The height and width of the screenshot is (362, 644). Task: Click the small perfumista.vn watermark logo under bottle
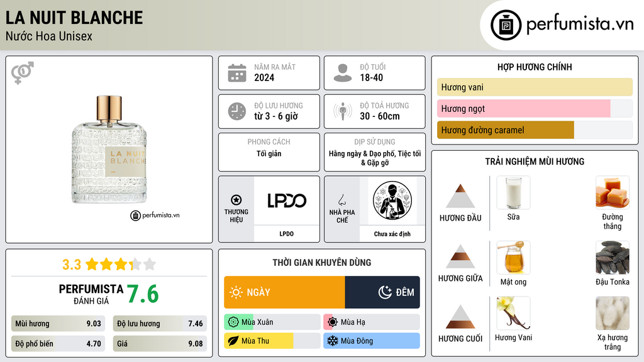tap(155, 215)
